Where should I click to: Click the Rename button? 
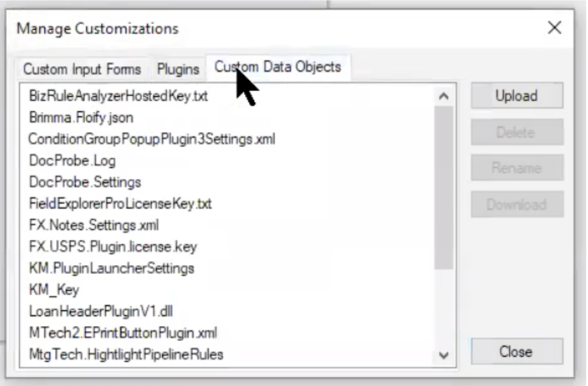(x=516, y=168)
